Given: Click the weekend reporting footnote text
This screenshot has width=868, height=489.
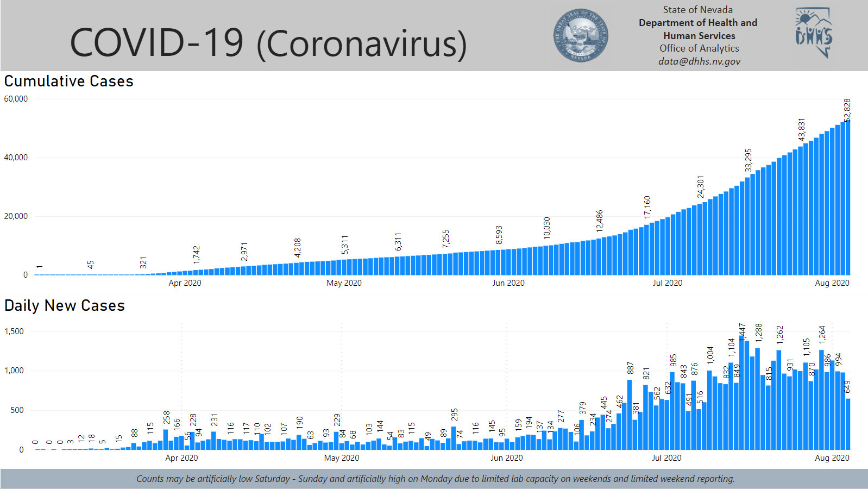Looking at the screenshot, I should click(435, 479).
